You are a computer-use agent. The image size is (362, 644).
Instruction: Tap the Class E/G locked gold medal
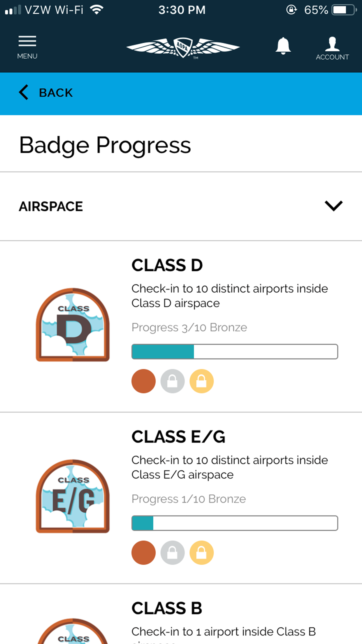click(201, 553)
